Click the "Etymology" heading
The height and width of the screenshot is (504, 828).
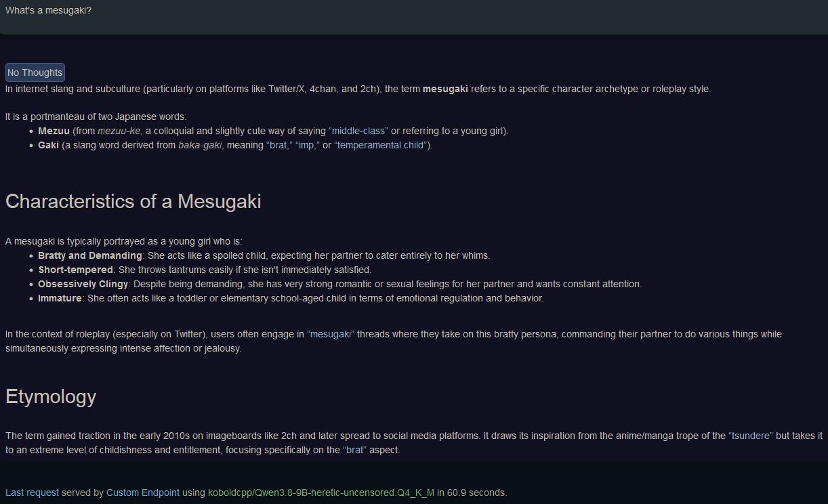coord(51,396)
